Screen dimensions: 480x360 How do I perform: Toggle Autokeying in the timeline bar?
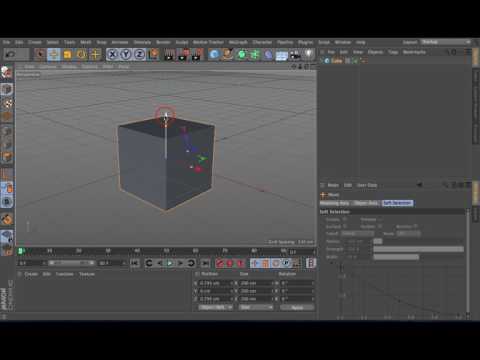[x=230, y=263]
